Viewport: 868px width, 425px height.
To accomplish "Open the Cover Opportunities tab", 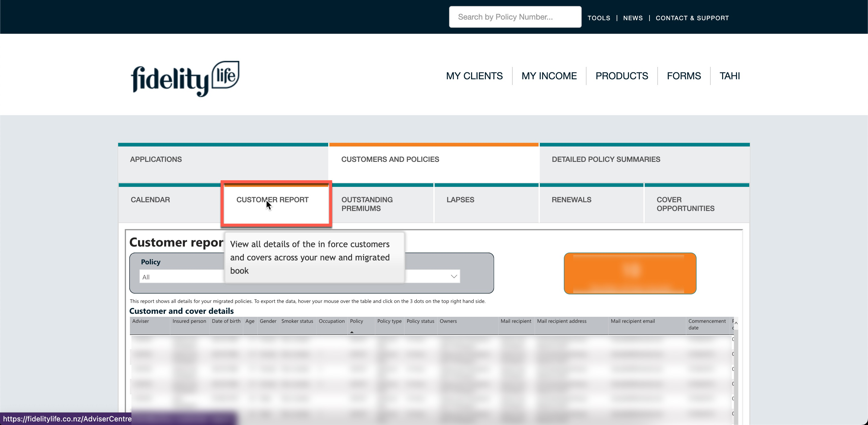I will (x=685, y=204).
